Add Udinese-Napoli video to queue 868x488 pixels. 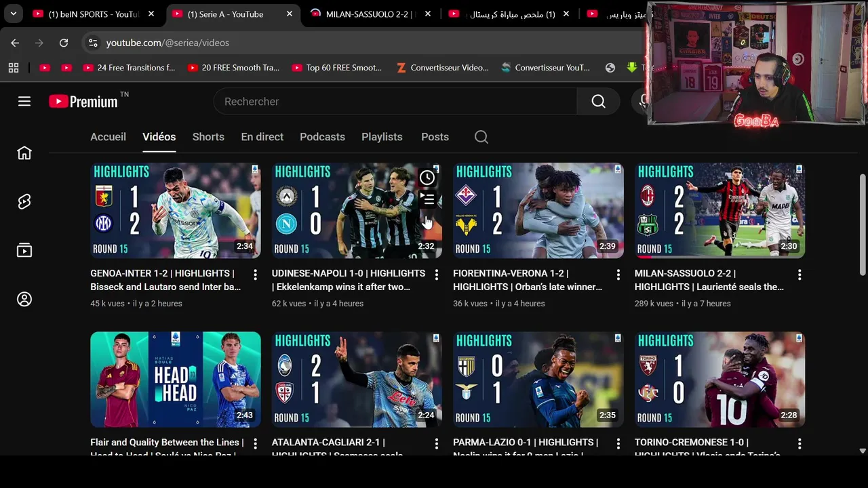[x=427, y=199]
